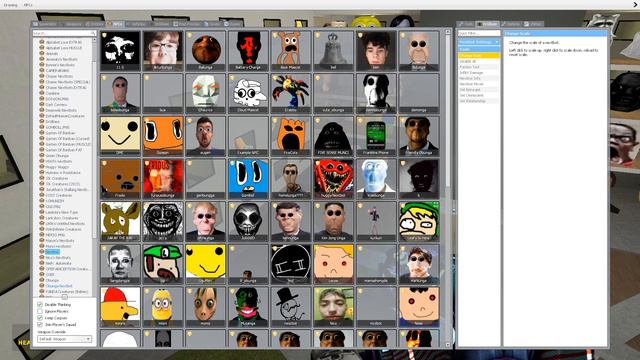This screenshot has width=640, height=360.
Task: Select the blue Gumball face NPC
Action: point(248,179)
